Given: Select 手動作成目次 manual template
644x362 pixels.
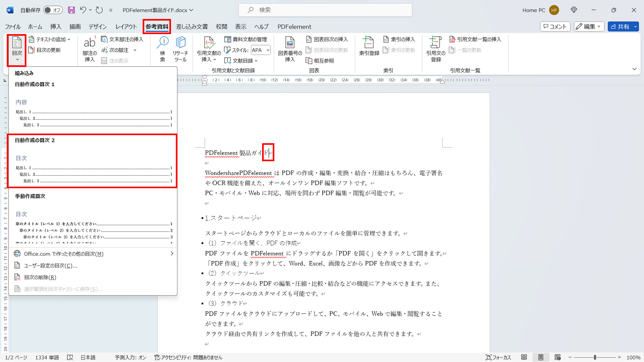Looking at the screenshot, I should tap(93, 218).
